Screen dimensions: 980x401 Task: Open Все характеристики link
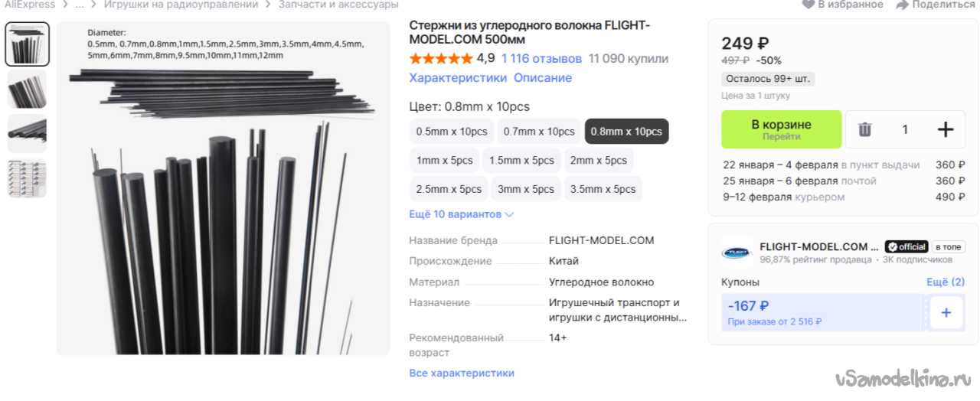pos(462,373)
